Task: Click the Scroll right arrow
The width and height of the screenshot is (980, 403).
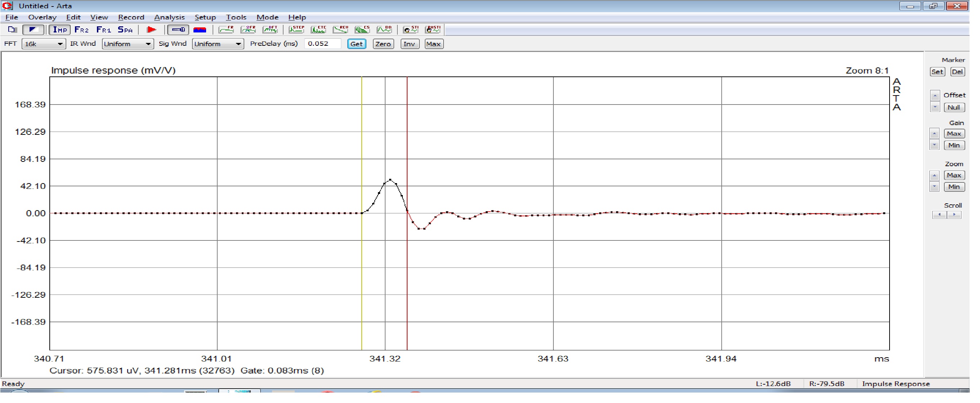Action: (954, 215)
